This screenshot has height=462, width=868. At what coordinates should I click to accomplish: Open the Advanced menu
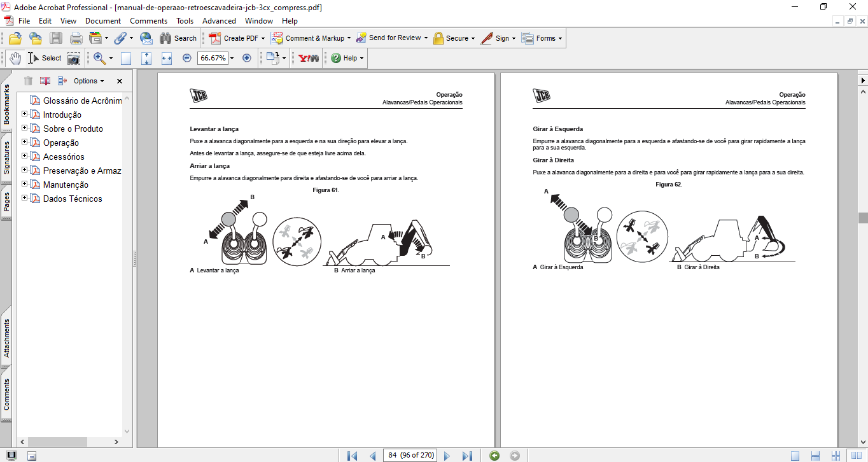point(219,21)
